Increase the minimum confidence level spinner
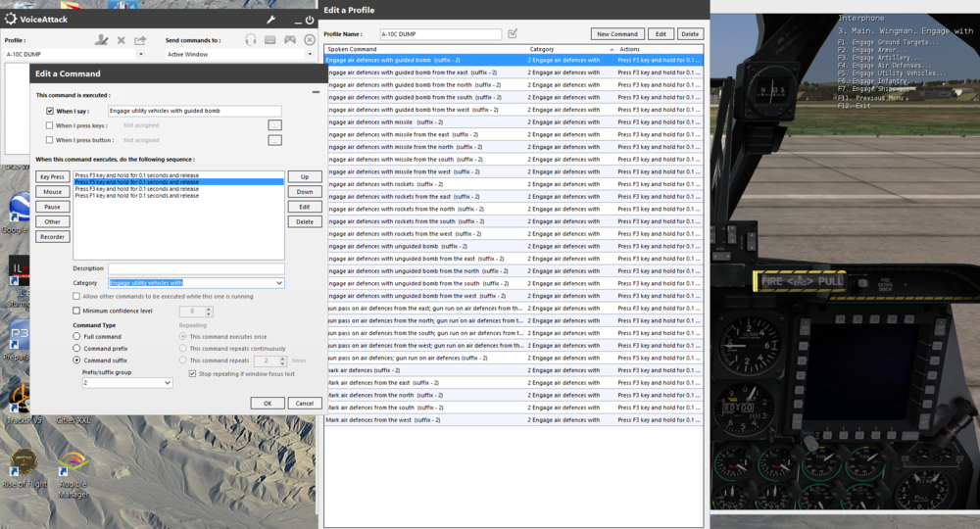This screenshot has width=980, height=529. tap(209, 309)
